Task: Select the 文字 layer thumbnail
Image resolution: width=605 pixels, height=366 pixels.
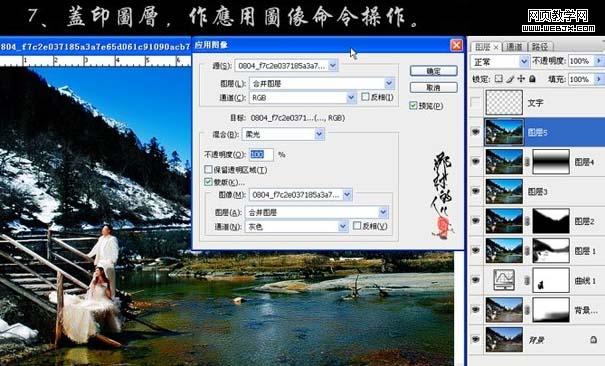Action: [x=504, y=103]
